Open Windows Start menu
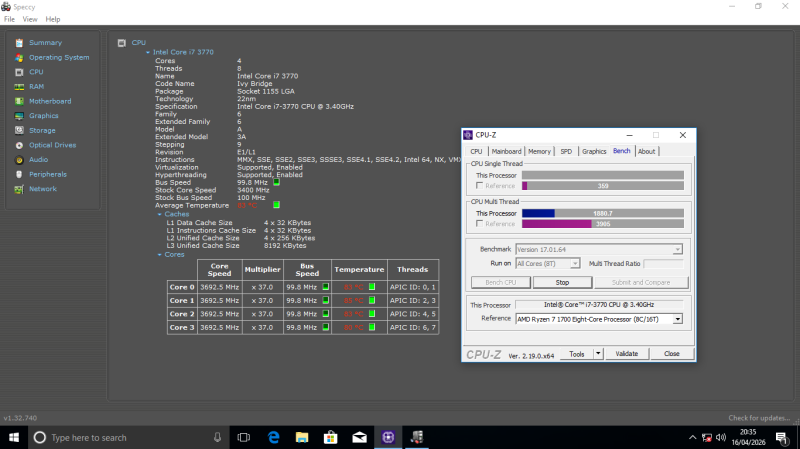This screenshot has height=449, width=800. click(x=14, y=437)
